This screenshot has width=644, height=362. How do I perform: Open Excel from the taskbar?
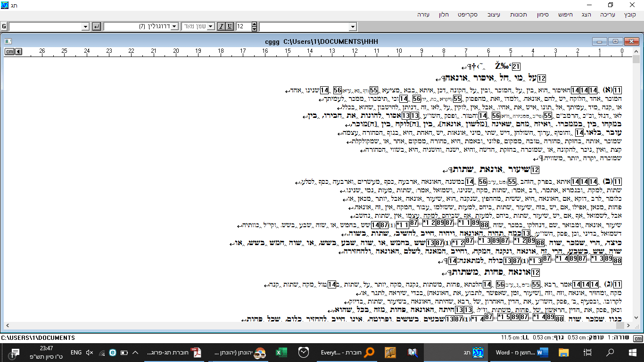click(x=281, y=352)
